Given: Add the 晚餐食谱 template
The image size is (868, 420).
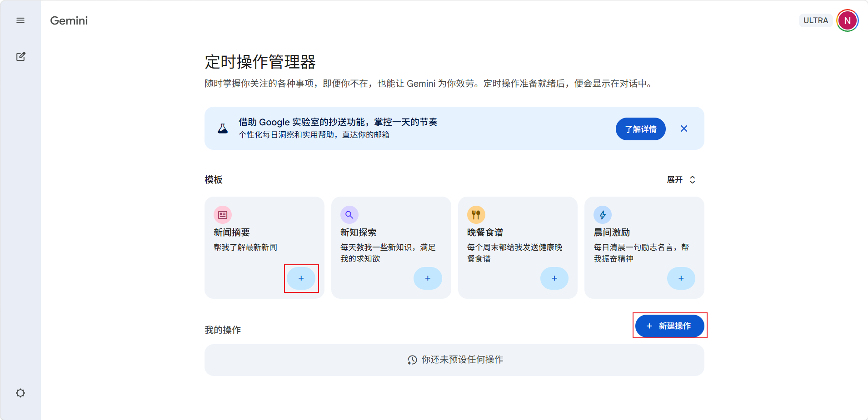Looking at the screenshot, I should click(554, 278).
